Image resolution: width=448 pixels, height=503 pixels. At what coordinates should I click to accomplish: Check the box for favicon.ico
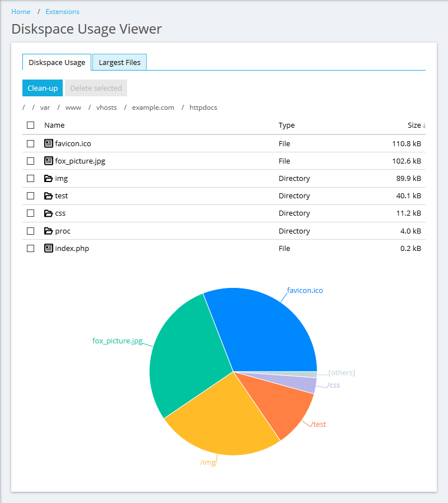pos(31,143)
